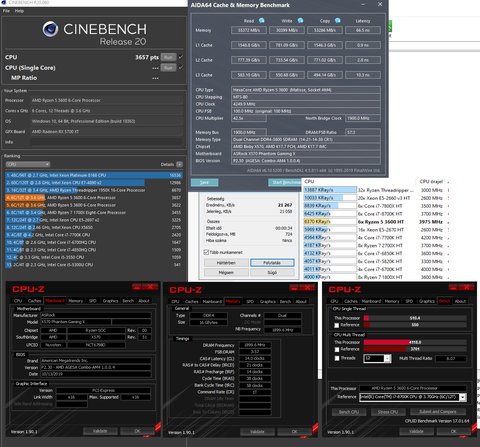Run the Cinebench CPU multi-core test
480x447 pixels.
[x=168, y=57]
